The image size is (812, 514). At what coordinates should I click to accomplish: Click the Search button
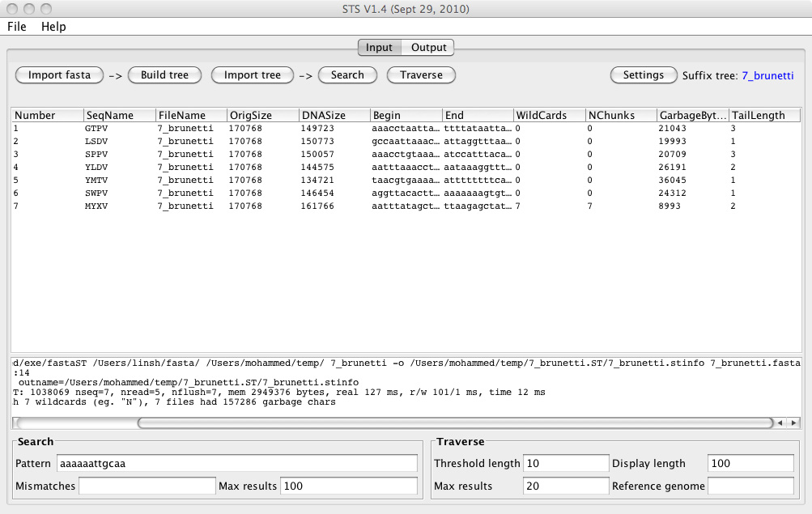(347, 75)
